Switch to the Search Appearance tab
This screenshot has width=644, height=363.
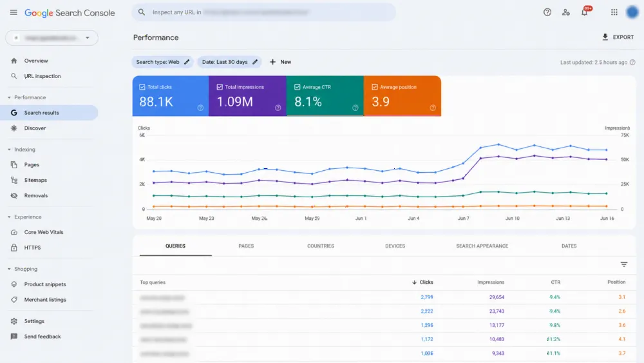click(x=482, y=246)
